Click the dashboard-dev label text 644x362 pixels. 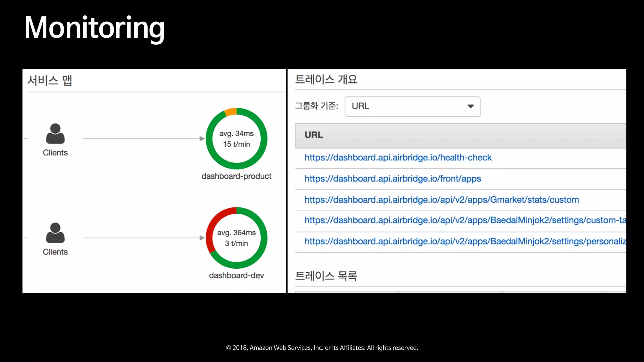tap(236, 275)
